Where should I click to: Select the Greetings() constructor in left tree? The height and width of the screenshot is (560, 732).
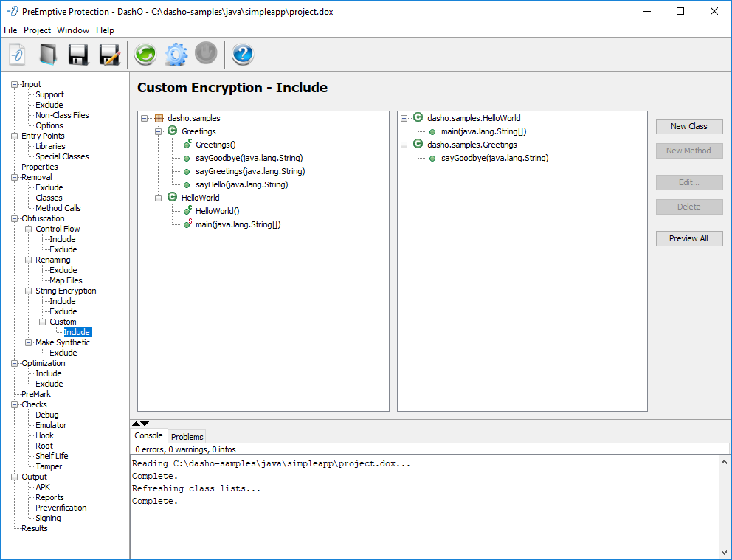[x=215, y=145]
